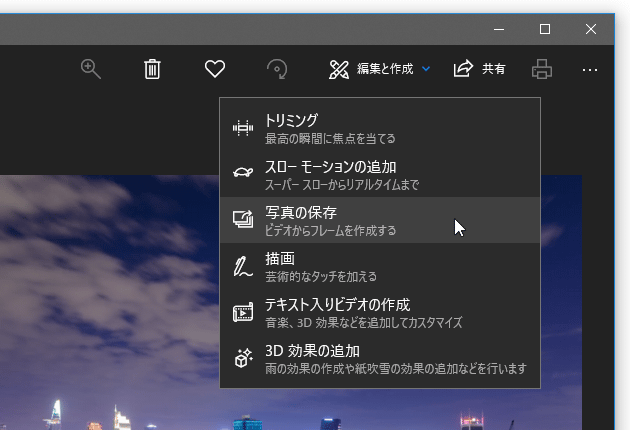Click subtitle 雨の効果の作成や紙吹雪
The height and width of the screenshot is (430, 630).
[396, 369]
